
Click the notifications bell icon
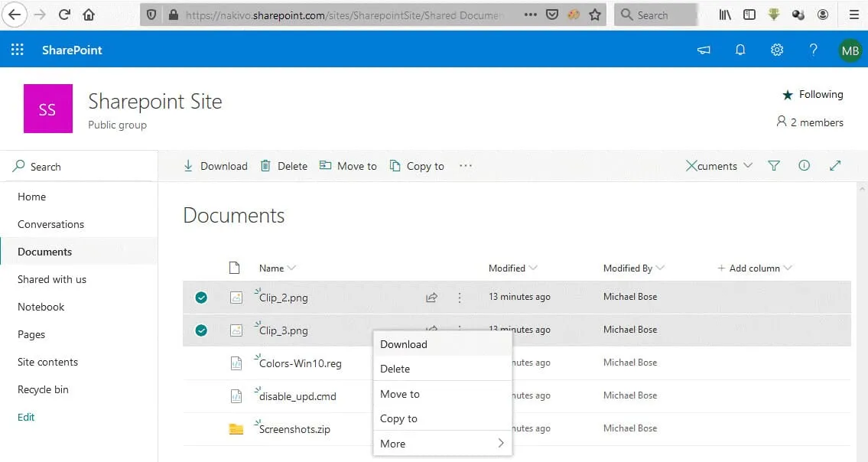click(x=740, y=50)
